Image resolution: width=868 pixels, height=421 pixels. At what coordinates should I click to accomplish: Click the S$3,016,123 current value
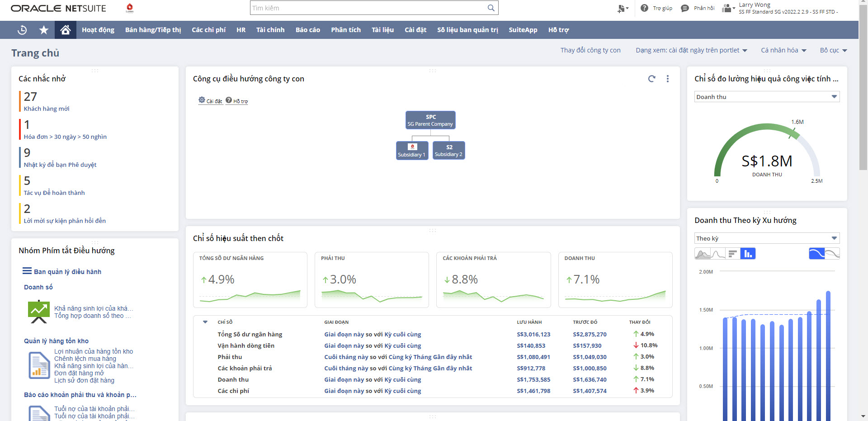tap(533, 334)
